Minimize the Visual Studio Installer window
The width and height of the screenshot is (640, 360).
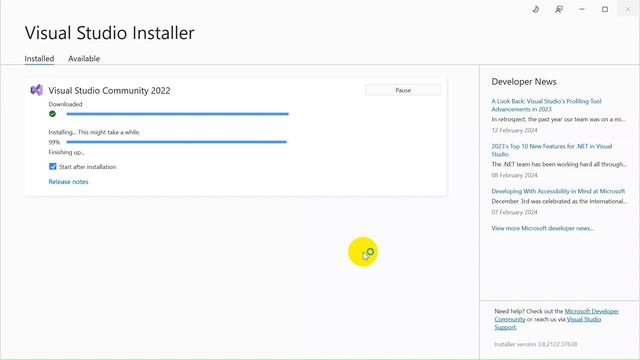[582, 9]
